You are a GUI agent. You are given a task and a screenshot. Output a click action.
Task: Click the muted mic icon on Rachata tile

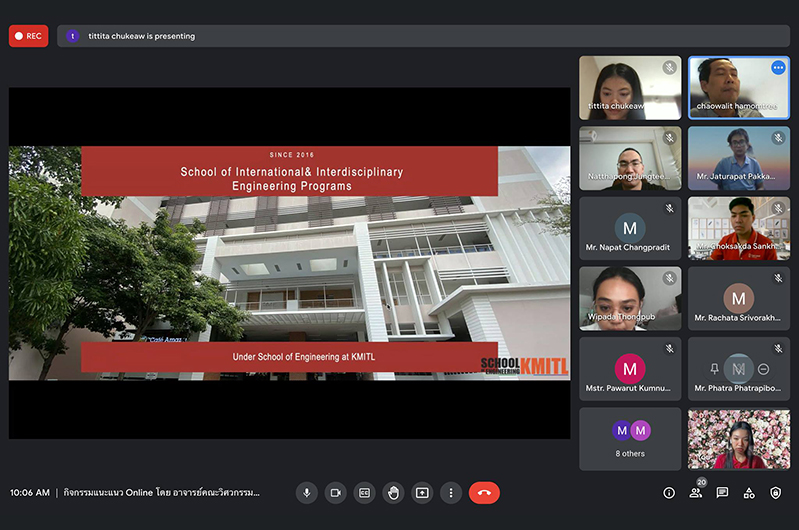pyautogui.click(x=778, y=278)
